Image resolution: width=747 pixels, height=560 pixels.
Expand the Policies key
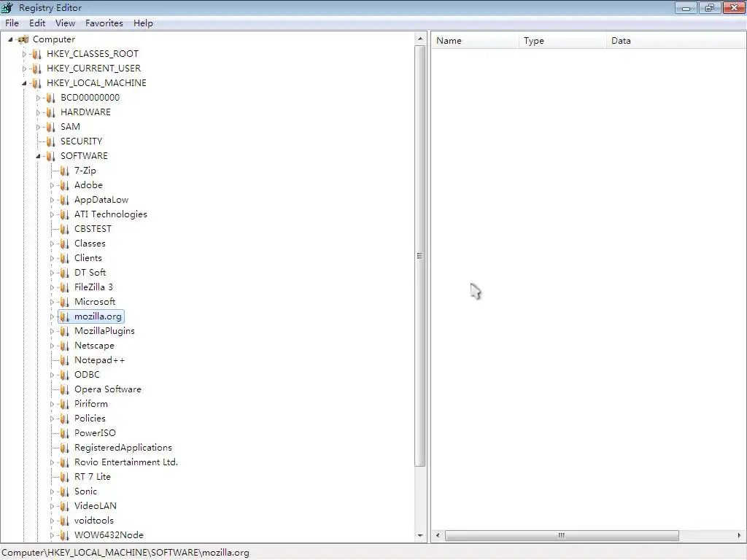(52, 419)
